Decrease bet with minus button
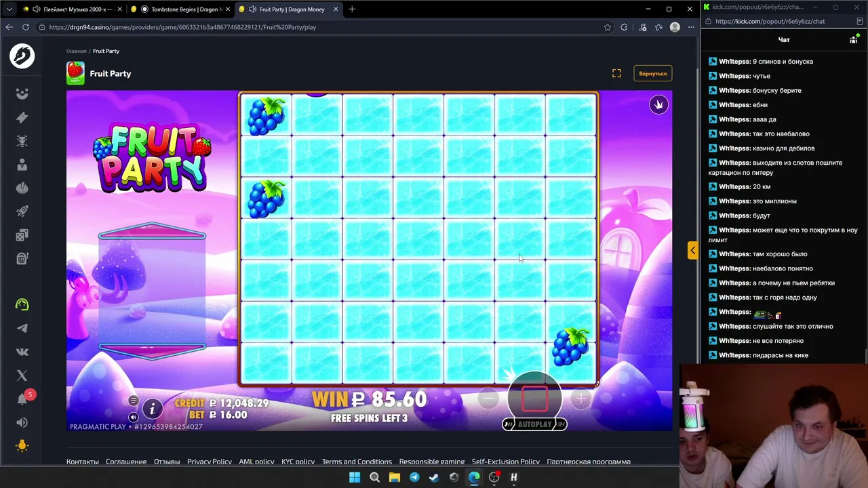The image size is (868, 488). pyautogui.click(x=489, y=399)
